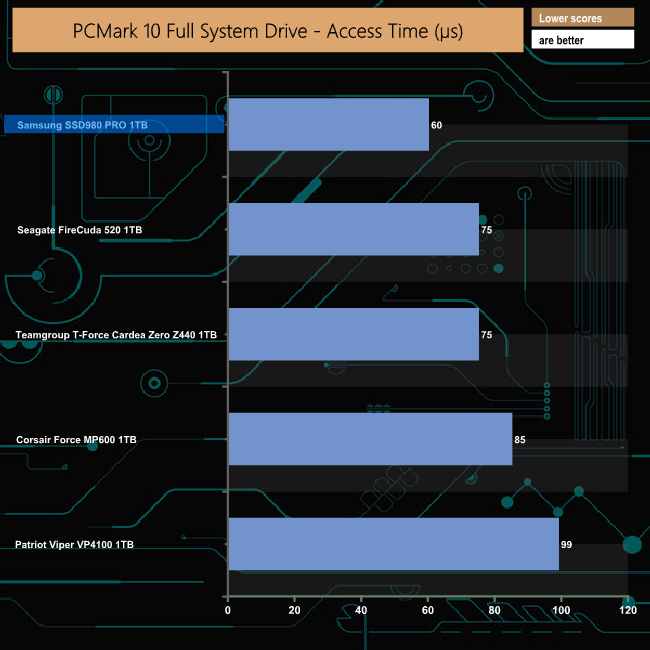650x650 pixels.
Task: Click the Teamgroup Cardea Zero Z440 bar
Action: click(x=354, y=334)
